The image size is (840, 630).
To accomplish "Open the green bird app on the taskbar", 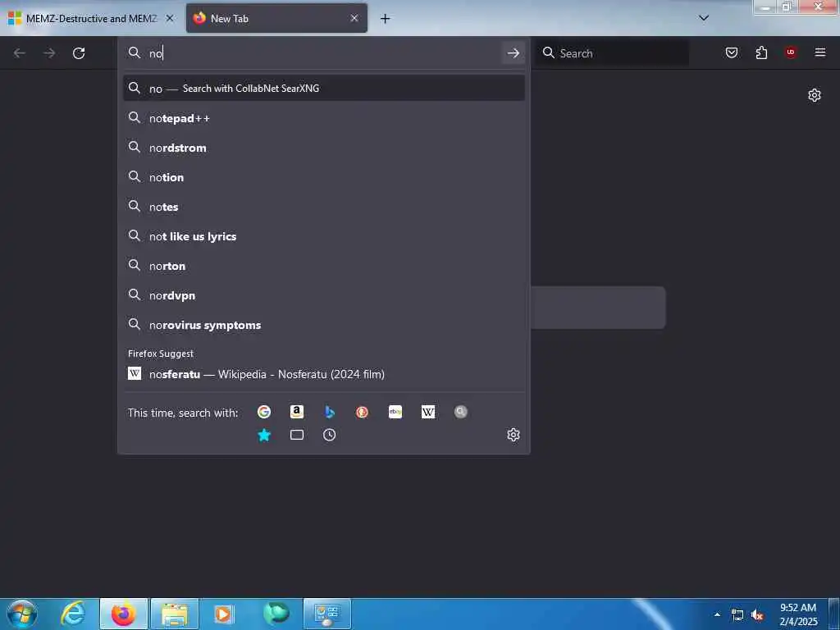I will click(276, 614).
